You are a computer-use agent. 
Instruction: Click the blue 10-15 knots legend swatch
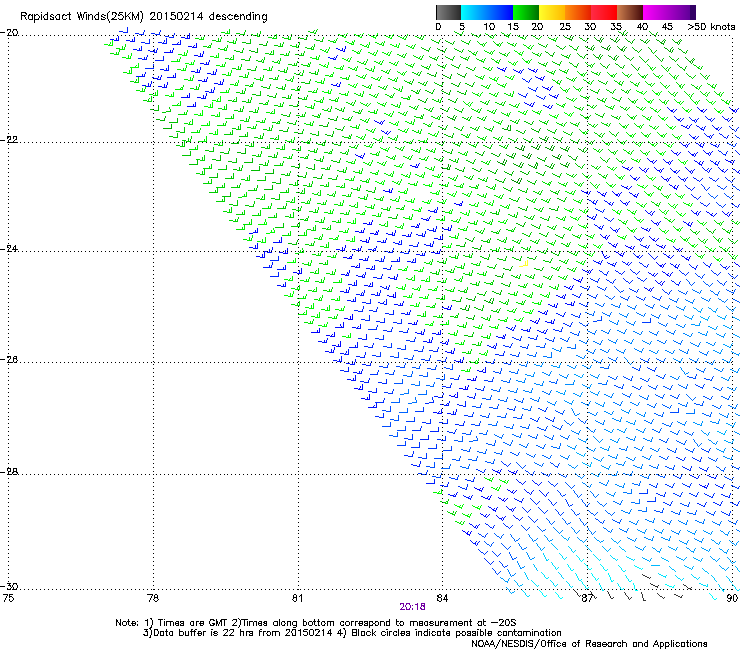click(500, 12)
